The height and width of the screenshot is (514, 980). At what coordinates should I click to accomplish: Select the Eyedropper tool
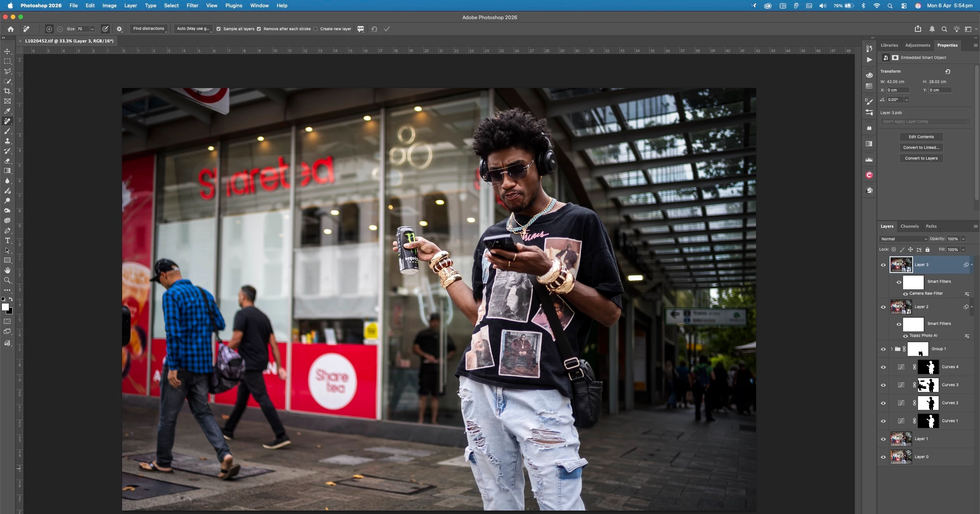tap(7, 111)
